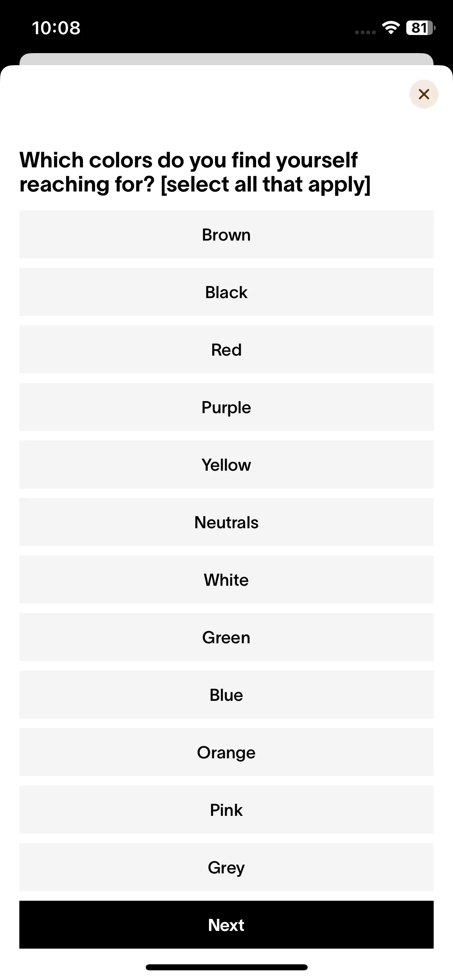Select the Neutrals option

[226, 522]
